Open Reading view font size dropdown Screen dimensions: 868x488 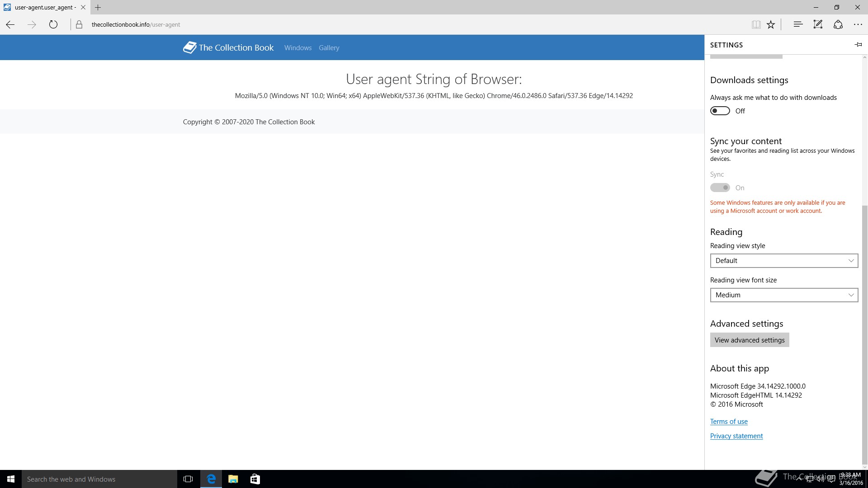click(784, 295)
